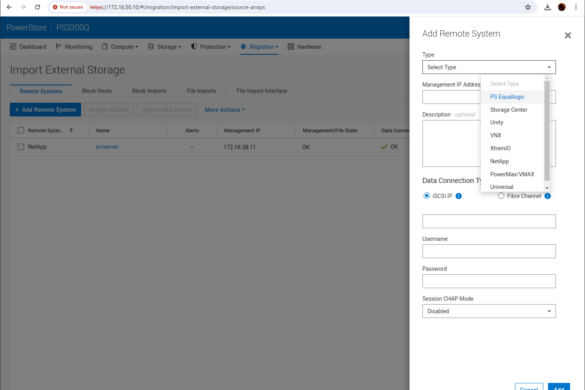Open the Remote Systems tab
The height and width of the screenshot is (390, 585).
pos(41,91)
